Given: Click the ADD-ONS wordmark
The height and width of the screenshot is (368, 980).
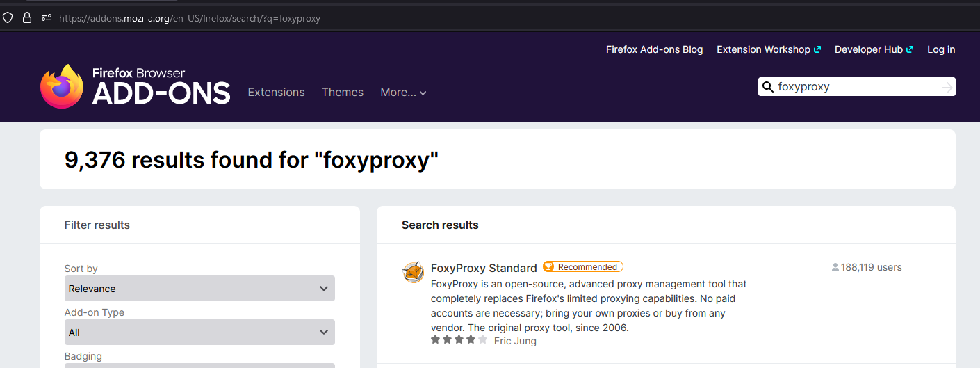Looking at the screenshot, I should (161, 93).
